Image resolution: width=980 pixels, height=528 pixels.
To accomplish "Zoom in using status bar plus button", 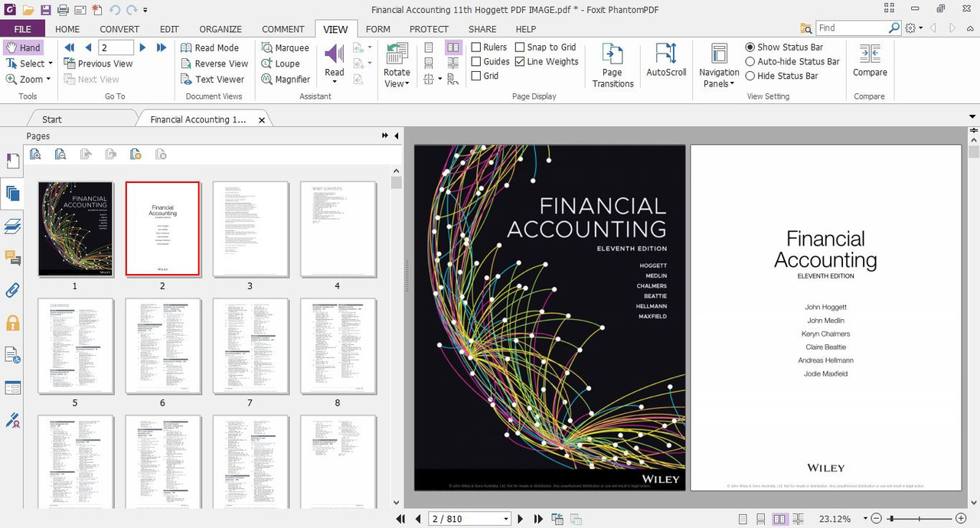I will point(961,519).
